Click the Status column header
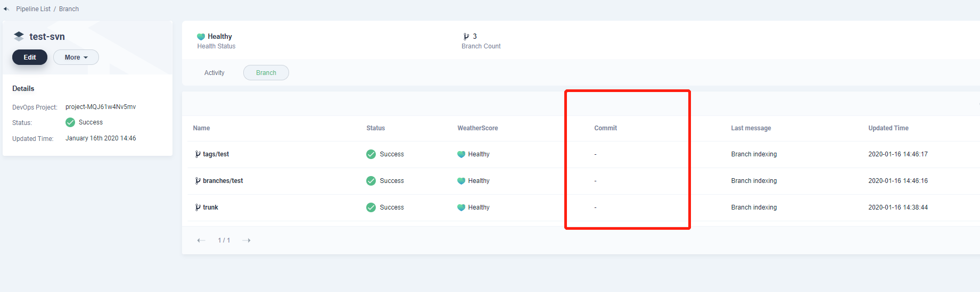Screen dimensions: 980x292 tap(375, 128)
